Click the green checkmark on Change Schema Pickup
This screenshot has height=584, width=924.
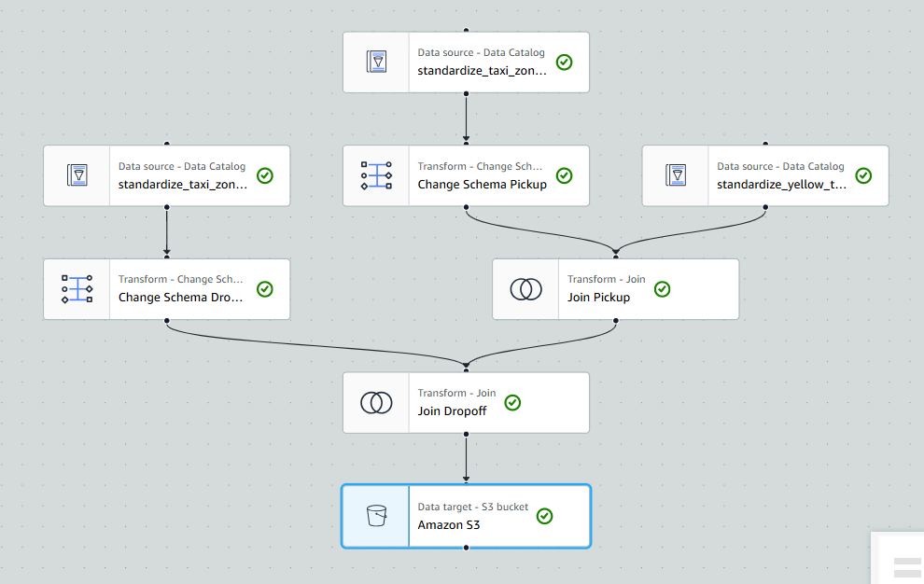(x=564, y=175)
